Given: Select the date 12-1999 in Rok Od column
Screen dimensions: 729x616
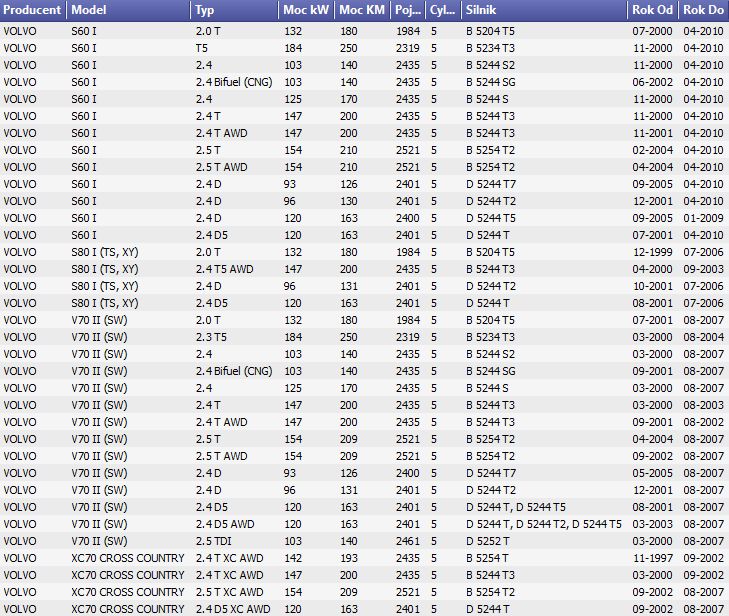Looking at the screenshot, I should click(x=652, y=252).
